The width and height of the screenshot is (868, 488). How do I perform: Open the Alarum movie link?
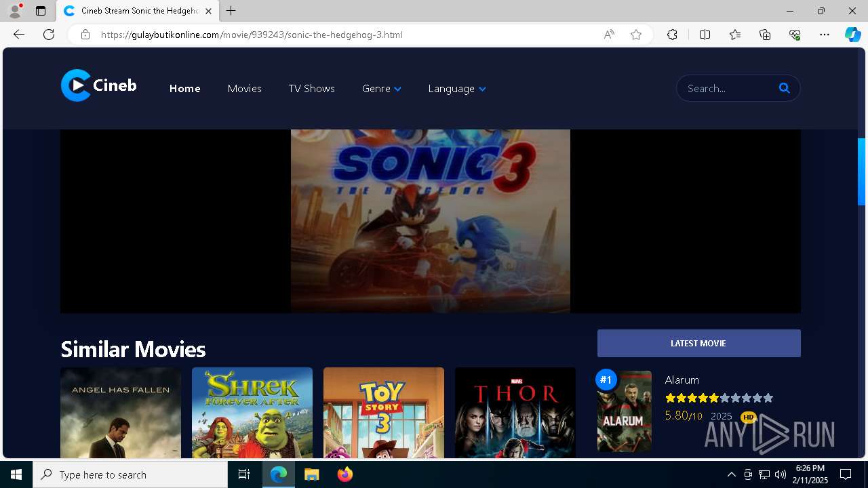pyautogui.click(x=682, y=380)
